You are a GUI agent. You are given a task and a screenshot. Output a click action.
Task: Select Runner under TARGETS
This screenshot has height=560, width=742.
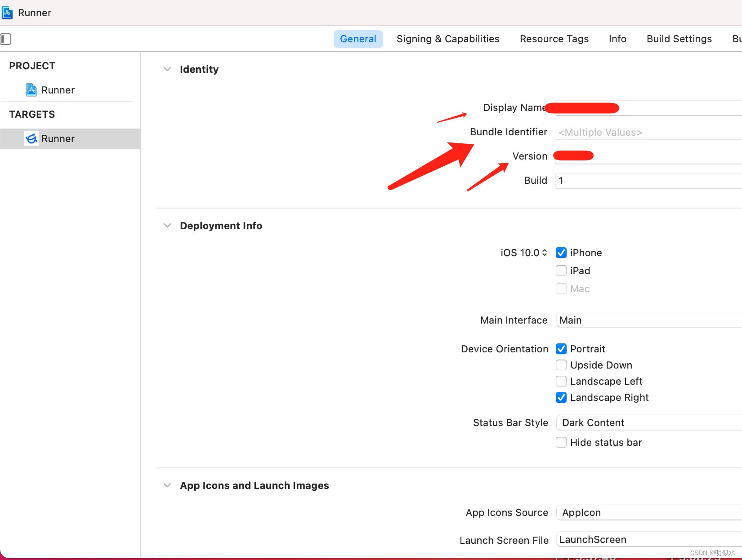70,138
